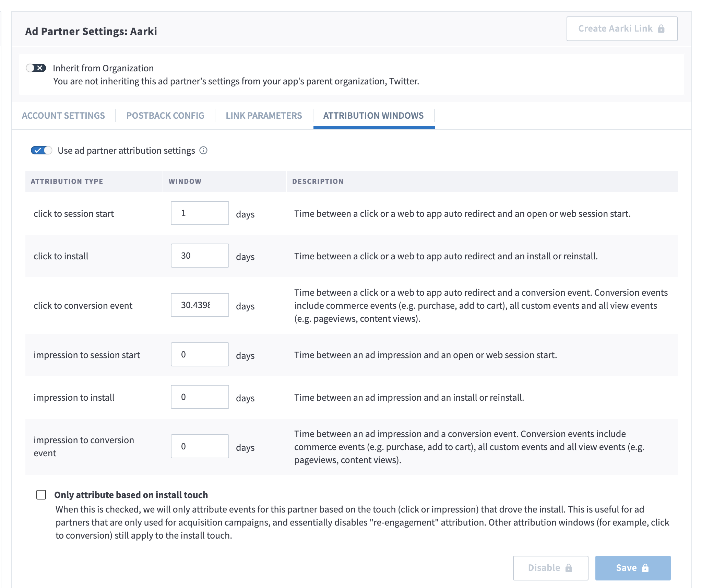Check Only attribute based on install touch

[x=41, y=495]
